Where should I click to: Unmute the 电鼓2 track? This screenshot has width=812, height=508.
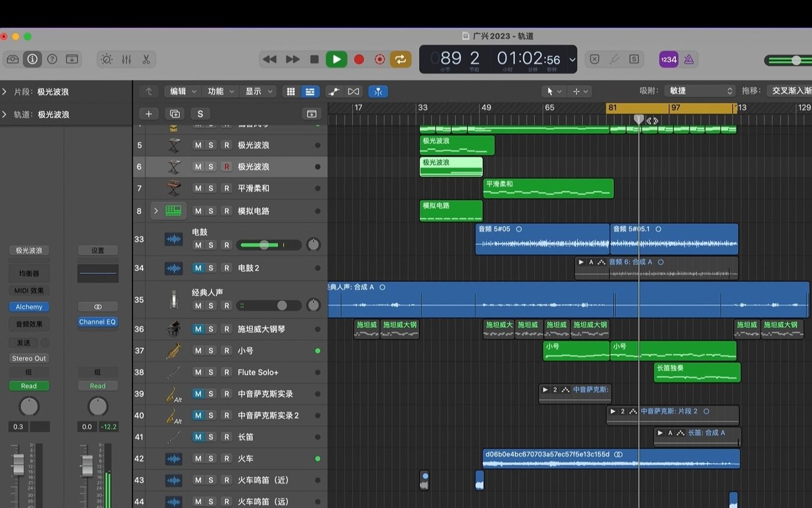198,268
